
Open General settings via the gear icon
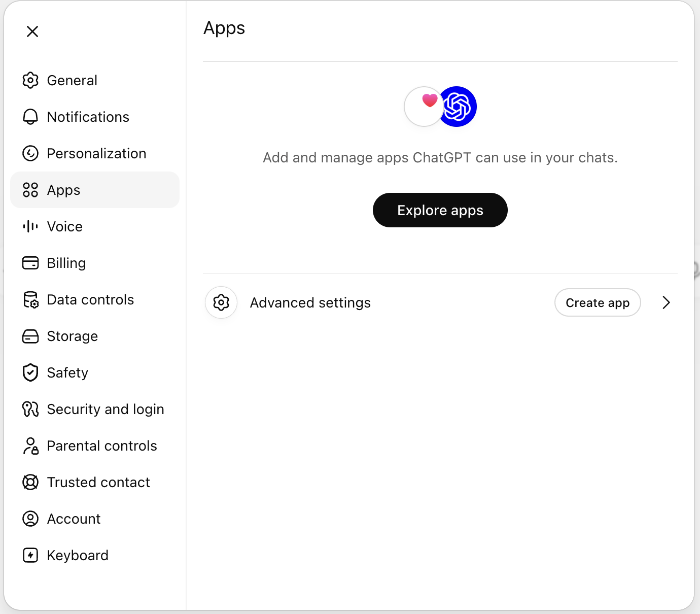(30, 80)
